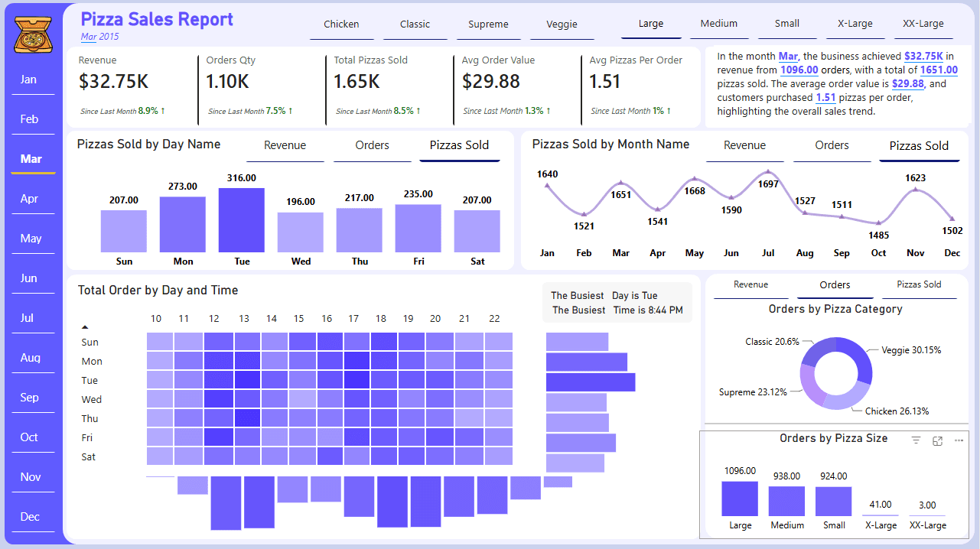Go to Dec in the month sidebar
This screenshot has width=980, height=549.
pos(30,517)
